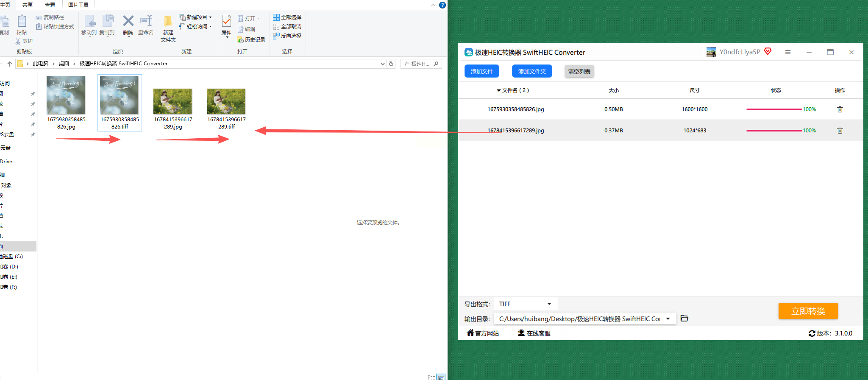The width and height of the screenshot is (868, 380).
Task: Select the 1678415396617289.tiff thumbnail in Explorer
Action: pyautogui.click(x=226, y=101)
